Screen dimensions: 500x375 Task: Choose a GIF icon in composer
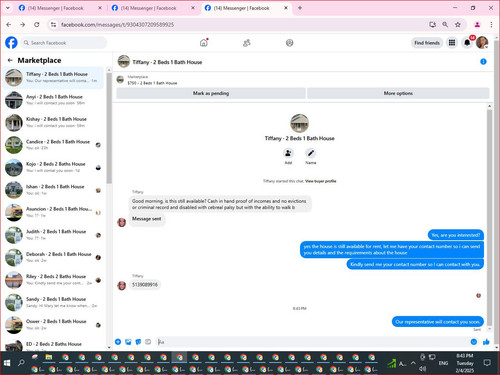click(148, 342)
